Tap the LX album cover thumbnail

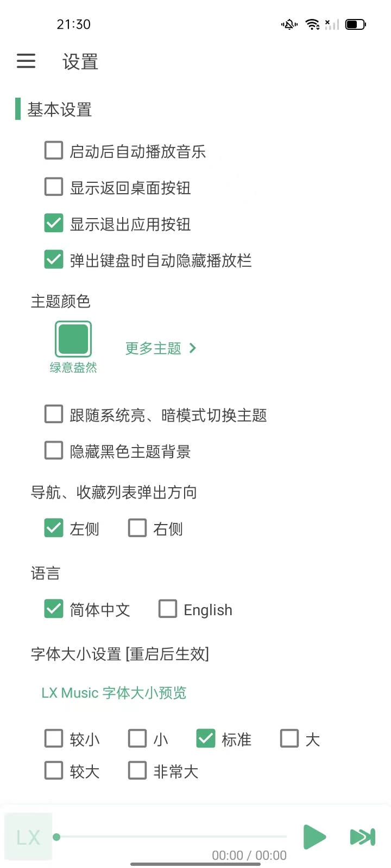click(x=28, y=837)
